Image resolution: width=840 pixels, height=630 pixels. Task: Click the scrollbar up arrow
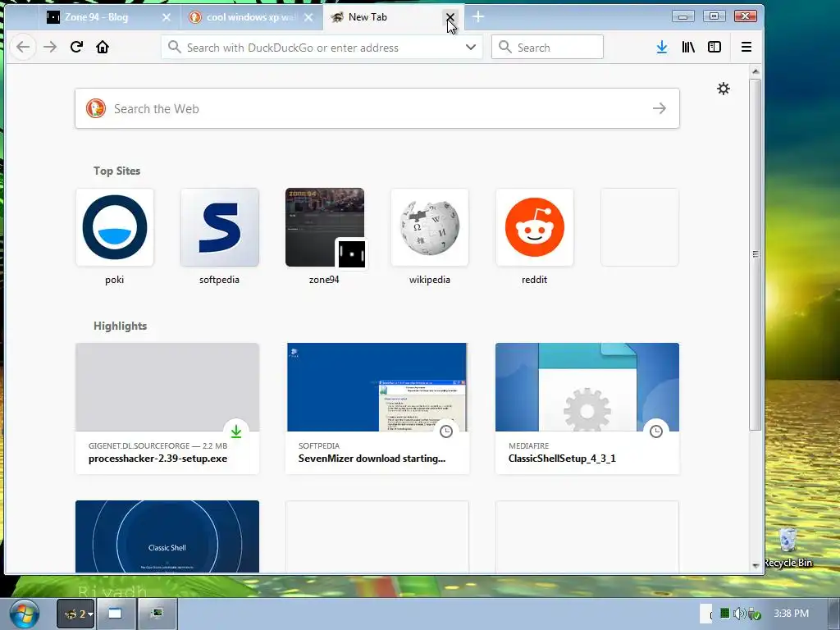pos(756,71)
